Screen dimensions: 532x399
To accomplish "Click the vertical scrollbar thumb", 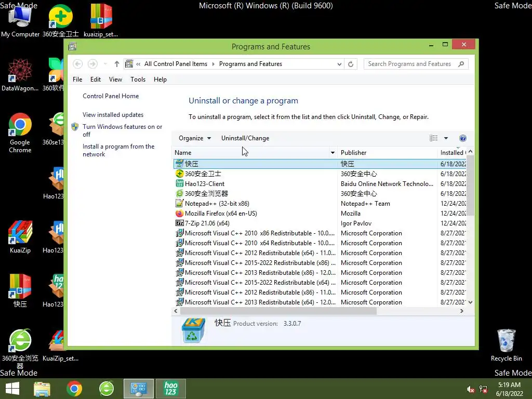I will [470, 185].
